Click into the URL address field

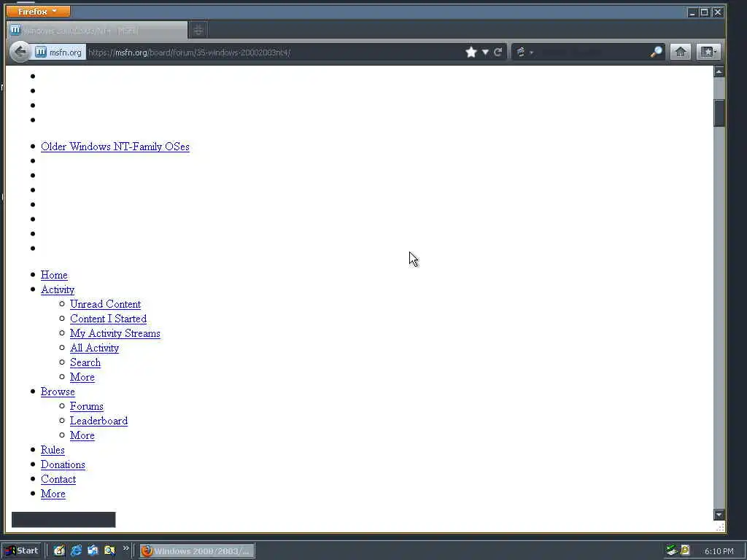[x=274, y=52]
